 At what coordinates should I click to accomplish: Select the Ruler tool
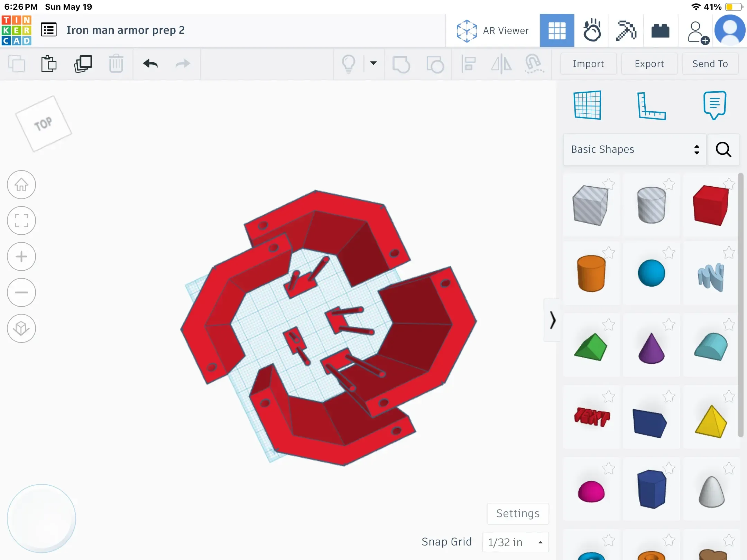pyautogui.click(x=651, y=106)
